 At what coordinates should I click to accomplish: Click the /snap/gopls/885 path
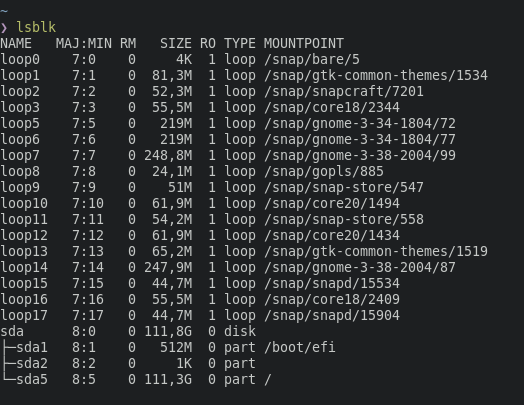tap(324, 171)
